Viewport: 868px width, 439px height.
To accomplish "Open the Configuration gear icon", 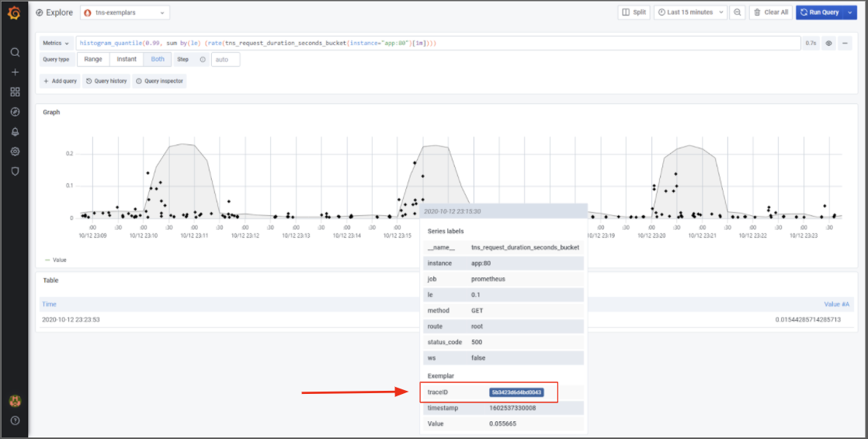I will click(x=15, y=151).
